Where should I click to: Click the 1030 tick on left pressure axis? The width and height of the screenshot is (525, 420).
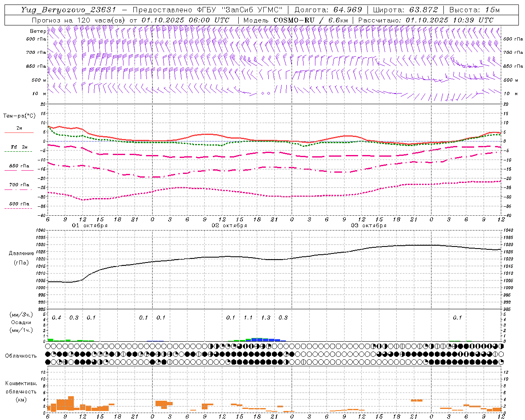[x=41, y=245]
